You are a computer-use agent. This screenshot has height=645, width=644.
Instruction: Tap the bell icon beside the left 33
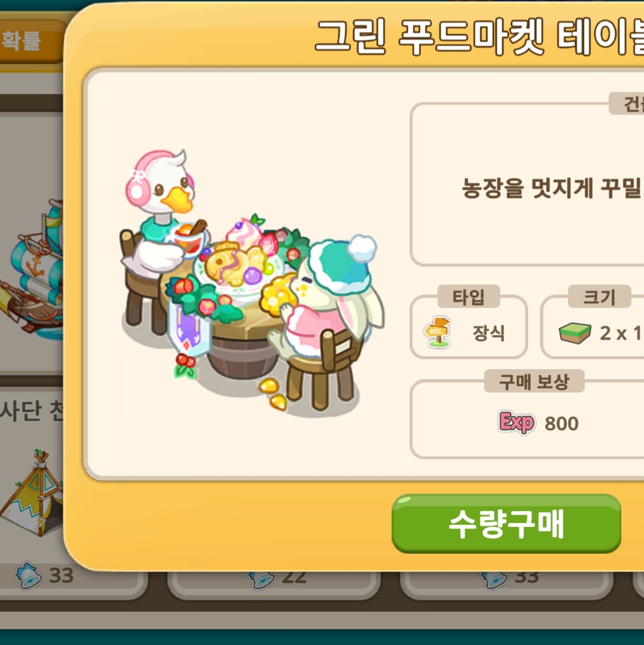(x=28, y=575)
